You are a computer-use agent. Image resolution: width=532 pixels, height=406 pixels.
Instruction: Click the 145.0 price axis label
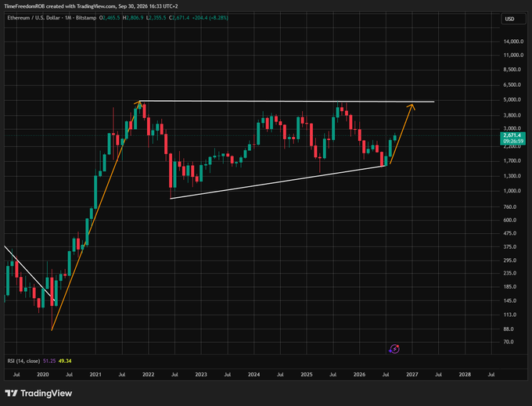click(510, 301)
